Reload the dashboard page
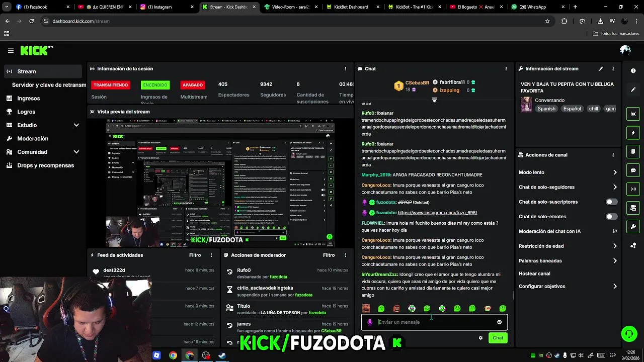 [31, 21]
